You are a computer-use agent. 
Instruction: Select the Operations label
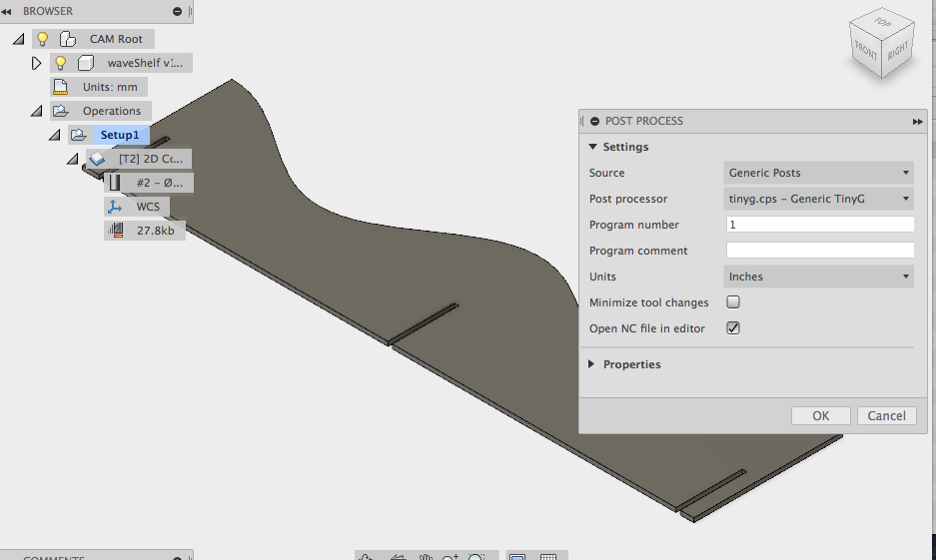click(x=112, y=111)
